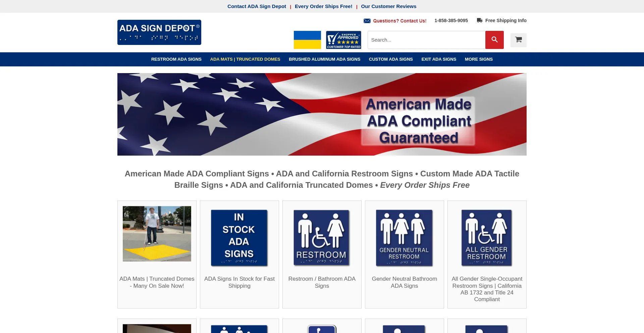Screen dimensions: 644x333
Task: Open ADA Mats Truncated Domes sale link
Action: pos(157,282)
